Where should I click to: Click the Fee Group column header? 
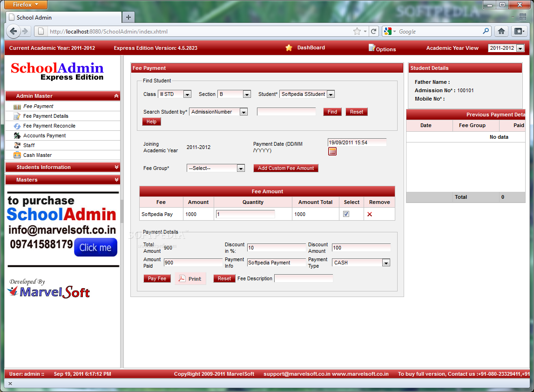point(476,126)
